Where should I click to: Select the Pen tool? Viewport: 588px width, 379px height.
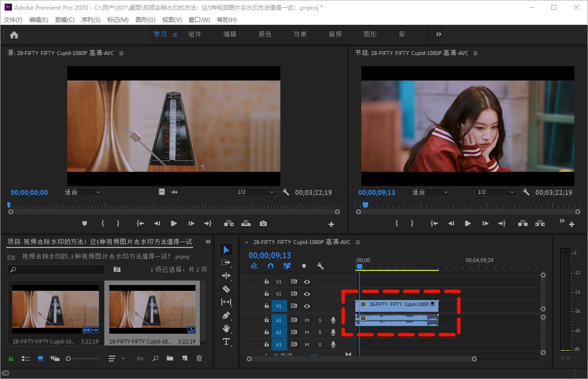[226, 315]
